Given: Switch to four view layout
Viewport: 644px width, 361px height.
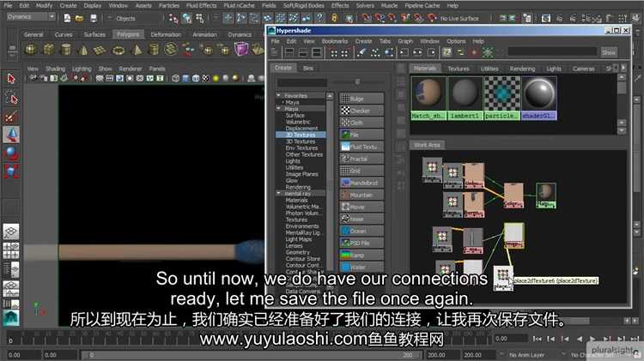Looking at the screenshot, I should pos(11,250).
